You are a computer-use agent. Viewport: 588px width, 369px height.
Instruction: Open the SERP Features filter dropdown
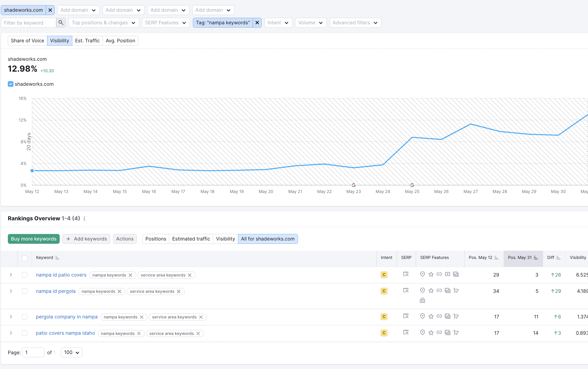(166, 23)
